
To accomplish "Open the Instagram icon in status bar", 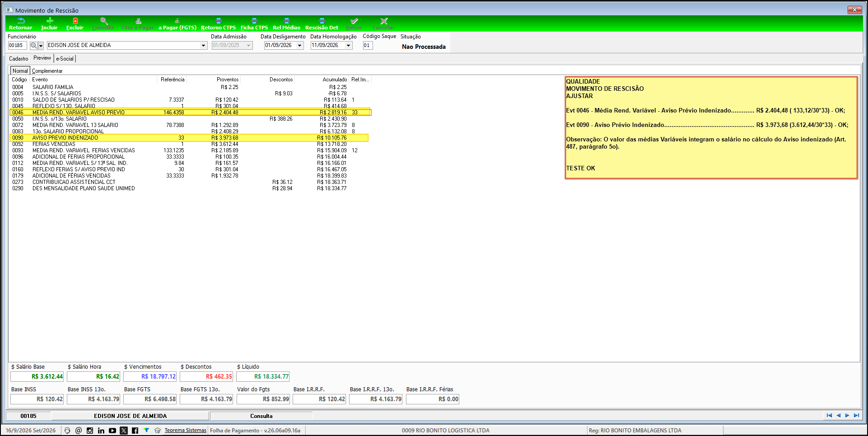I will [x=90, y=431].
